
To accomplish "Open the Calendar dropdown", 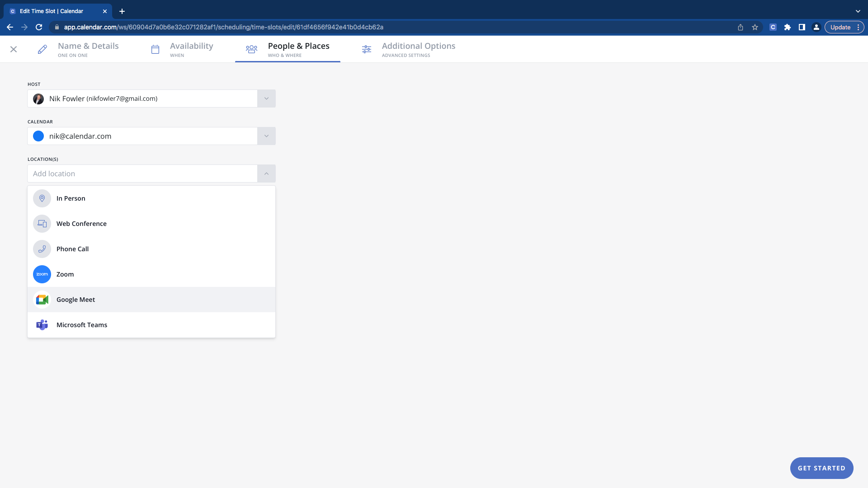I will (x=266, y=136).
